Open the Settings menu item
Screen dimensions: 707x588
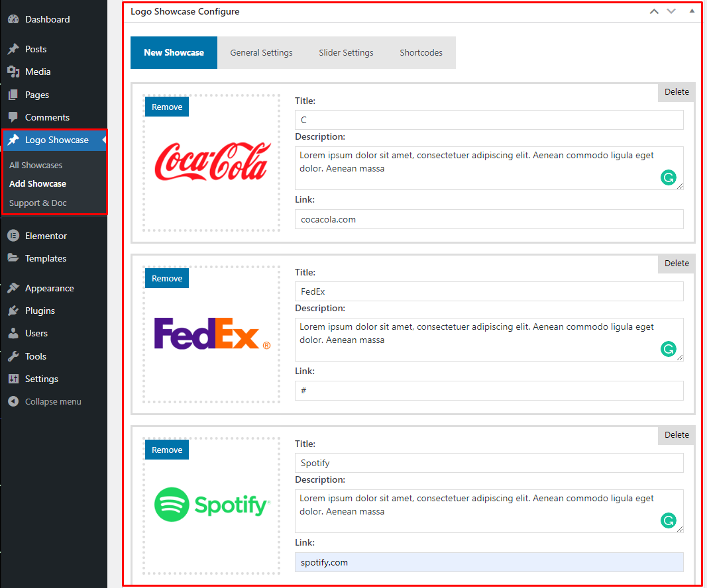[x=42, y=379]
